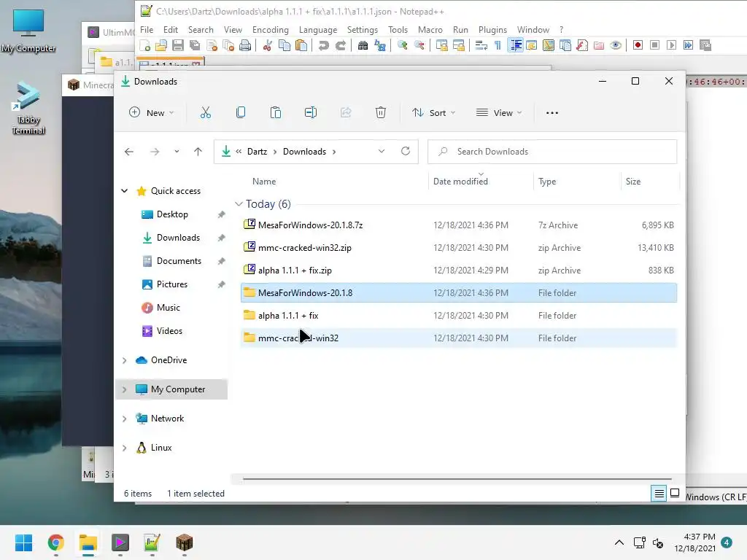
Task: Click Notepad++ Save toolbar icon
Action: 178,46
